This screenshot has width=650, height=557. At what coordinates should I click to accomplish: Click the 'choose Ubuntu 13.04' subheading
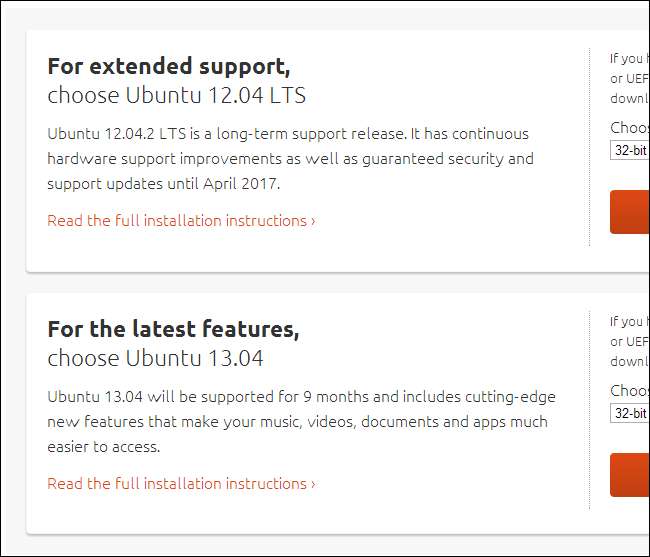(x=155, y=358)
